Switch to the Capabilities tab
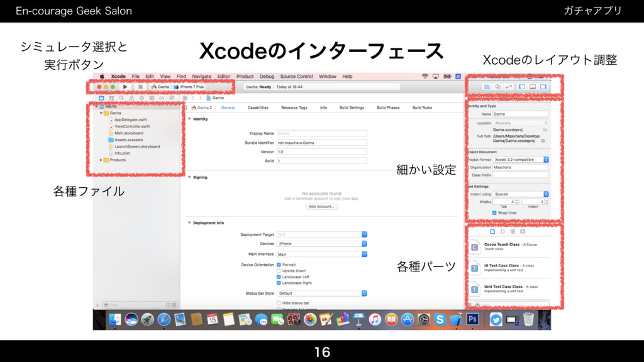Viewport: 644px width, 362px height. pyautogui.click(x=258, y=107)
